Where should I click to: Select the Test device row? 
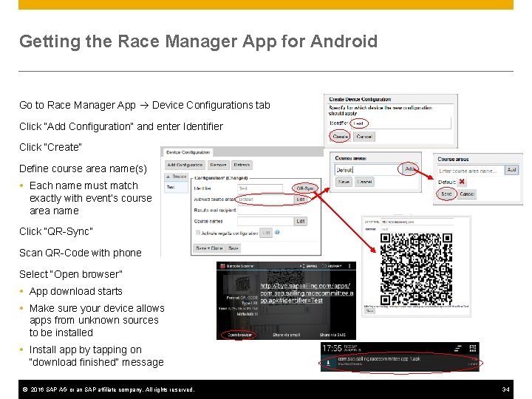click(176, 187)
